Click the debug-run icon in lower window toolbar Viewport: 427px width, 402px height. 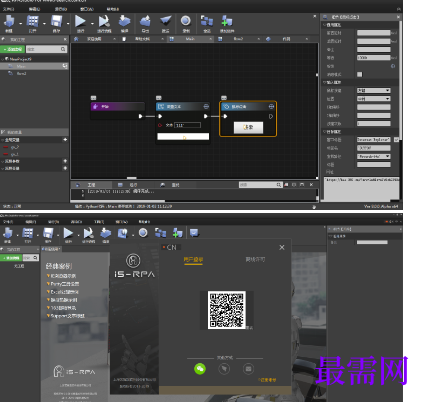pyautogui.click(x=88, y=233)
